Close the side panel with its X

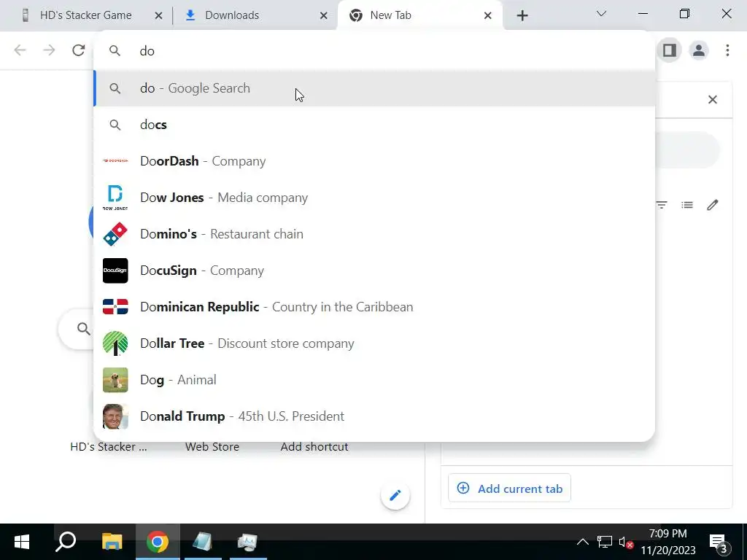(713, 99)
